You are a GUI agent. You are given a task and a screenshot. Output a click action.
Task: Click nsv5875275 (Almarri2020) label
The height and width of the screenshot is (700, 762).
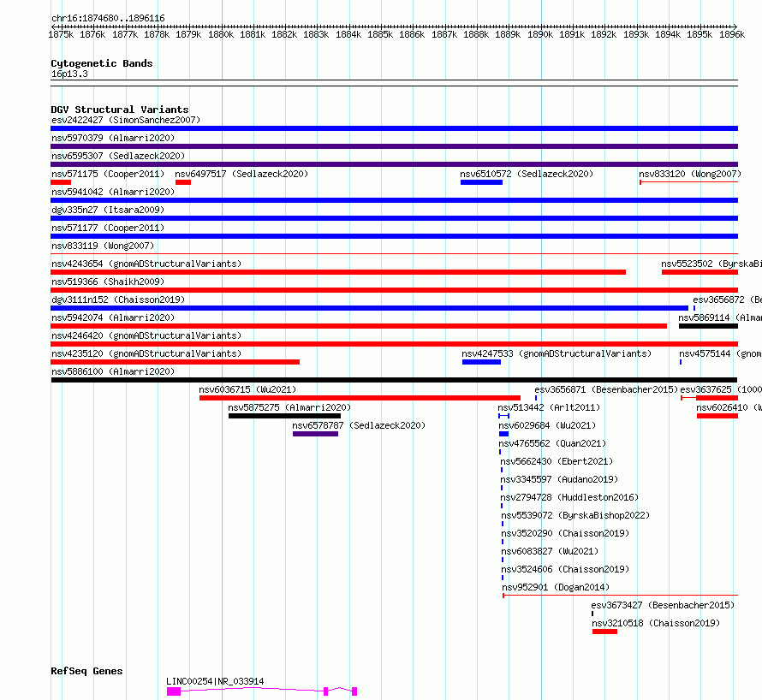tap(289, 407)
